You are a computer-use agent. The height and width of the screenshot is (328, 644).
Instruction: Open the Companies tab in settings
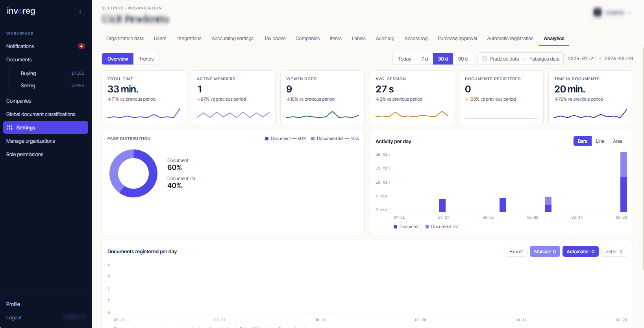[308, 39]
